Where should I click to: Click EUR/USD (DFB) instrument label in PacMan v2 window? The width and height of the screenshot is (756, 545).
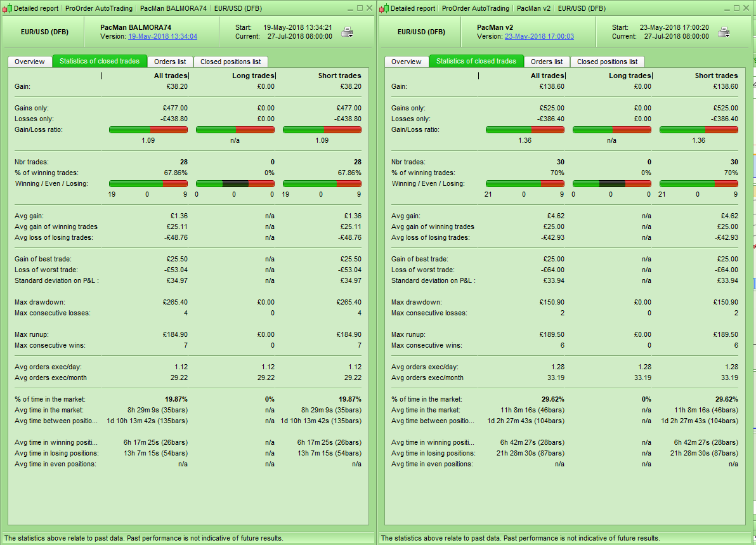coord(421,32)
